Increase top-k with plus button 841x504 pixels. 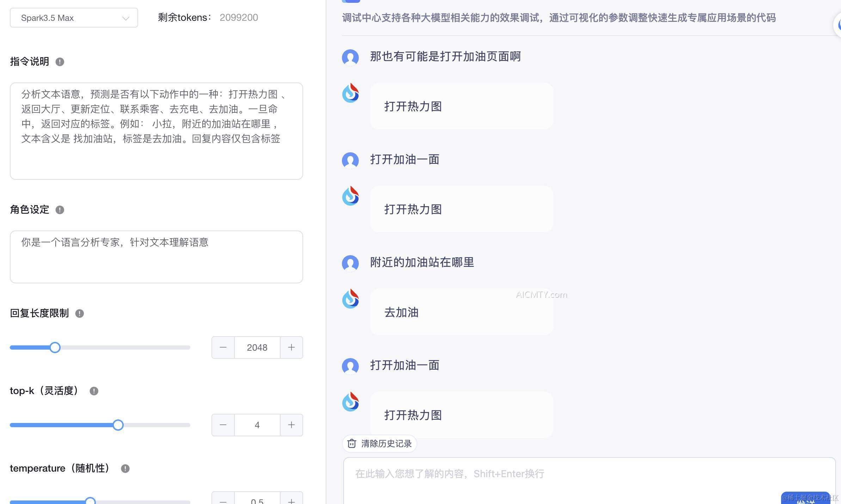[x=291, y=425]
